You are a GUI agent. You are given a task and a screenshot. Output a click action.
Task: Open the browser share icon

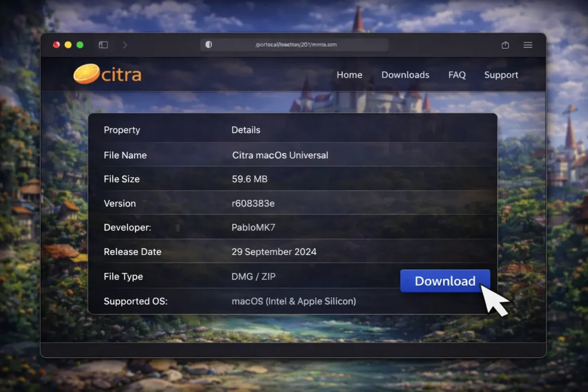[x=505, y=44]
